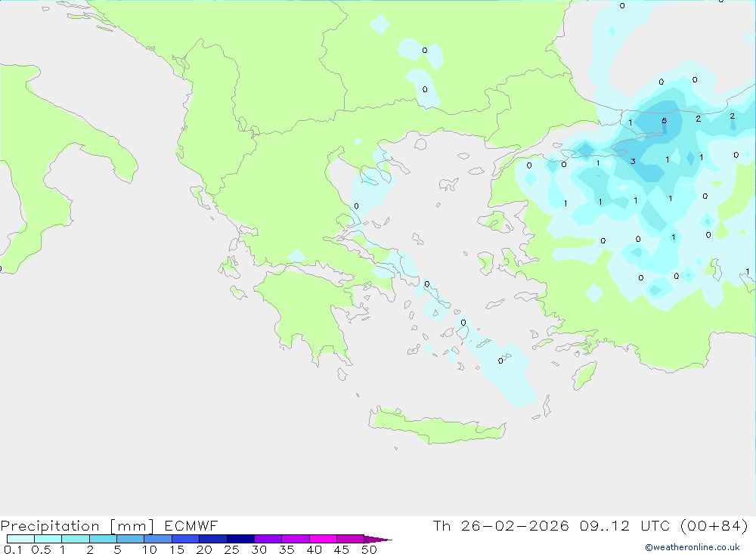This screenshot has height=554, width=756.
Task: Click the '20' legend scale label
Action: pyautogui.click(x=204, y=549)
